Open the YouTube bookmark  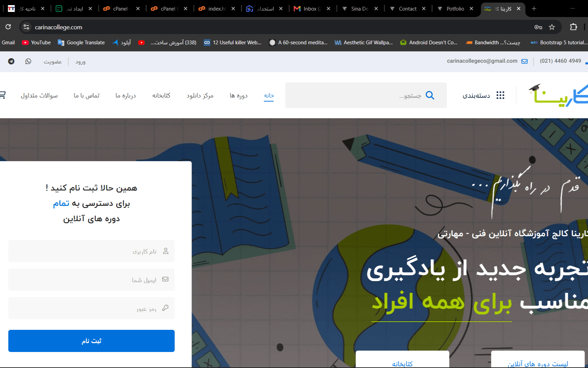click(36, 43)
